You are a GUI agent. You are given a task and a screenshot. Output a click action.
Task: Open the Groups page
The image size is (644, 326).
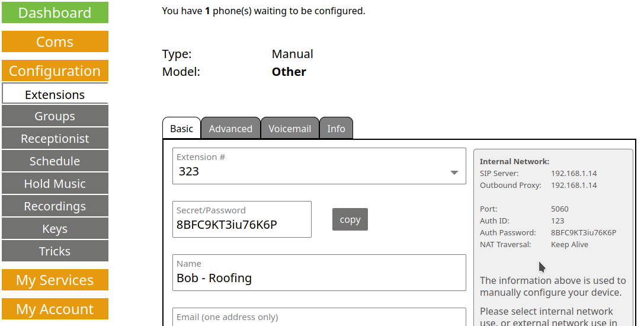point(55,116)
